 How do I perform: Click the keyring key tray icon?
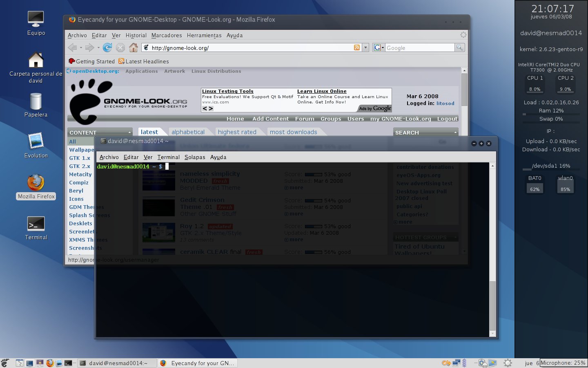point(446,363)
